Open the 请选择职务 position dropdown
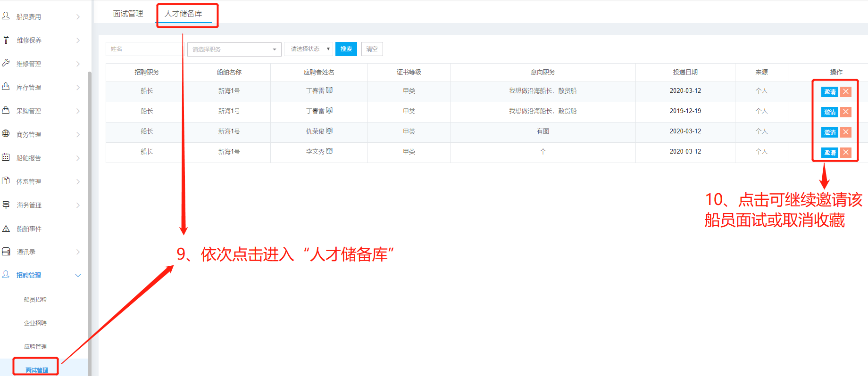This screenshot has height=376, width=868. click(x=234, y=49)
